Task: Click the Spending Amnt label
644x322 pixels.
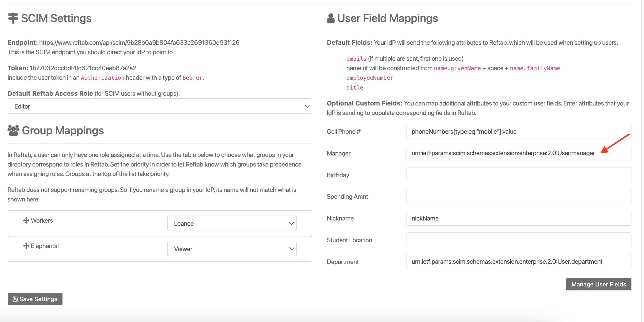Action: (x=347, y=197)
